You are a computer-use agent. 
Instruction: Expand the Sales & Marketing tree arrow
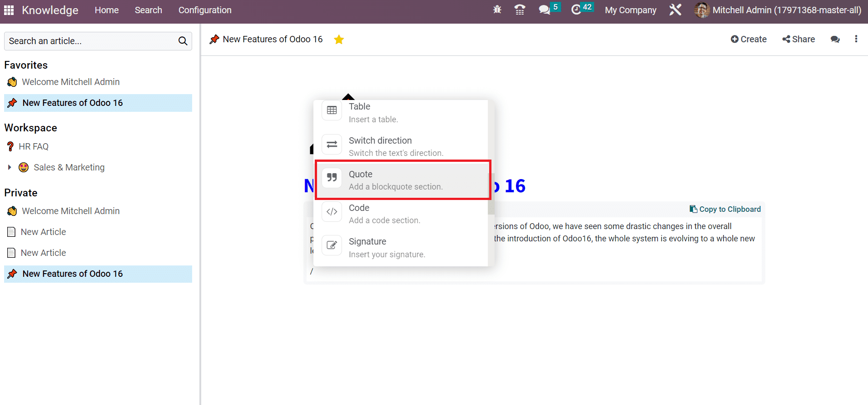[x=10, y=167]
